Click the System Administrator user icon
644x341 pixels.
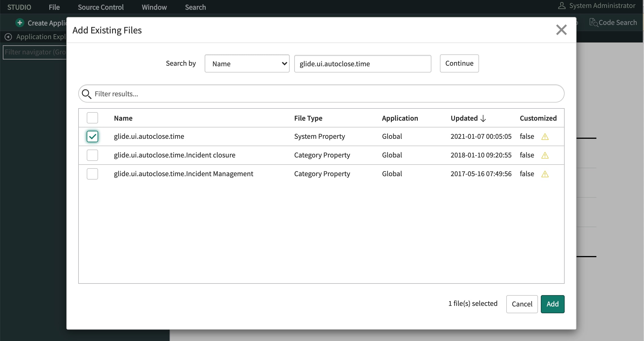coord(562,6)
